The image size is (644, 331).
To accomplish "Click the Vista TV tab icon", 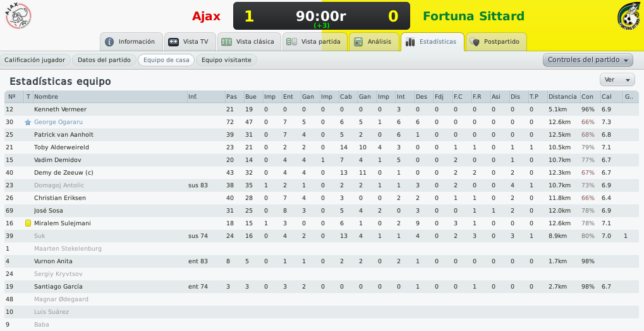I will [173, 42].
